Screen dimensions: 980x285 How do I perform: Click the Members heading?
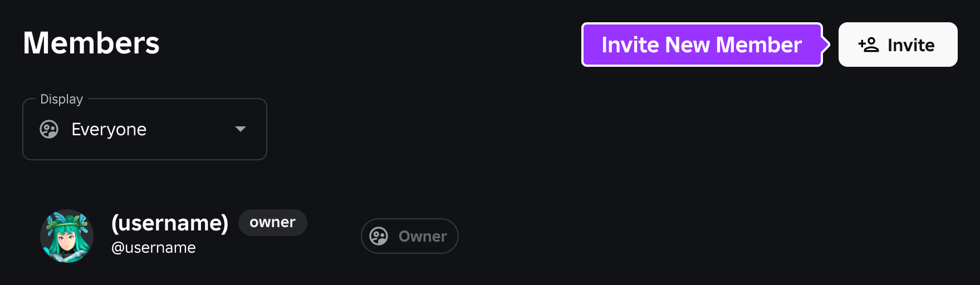click(91, 43)
